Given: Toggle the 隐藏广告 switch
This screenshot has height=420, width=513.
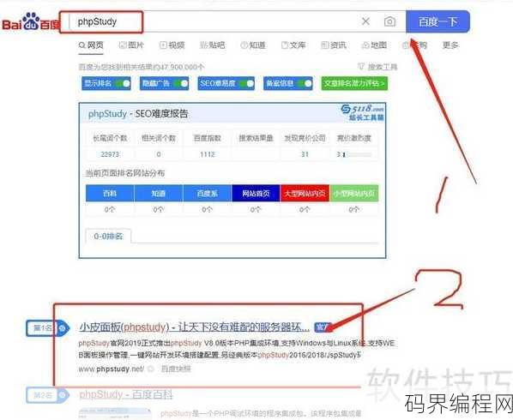Looking at the screenshot, I should point(164,83).
